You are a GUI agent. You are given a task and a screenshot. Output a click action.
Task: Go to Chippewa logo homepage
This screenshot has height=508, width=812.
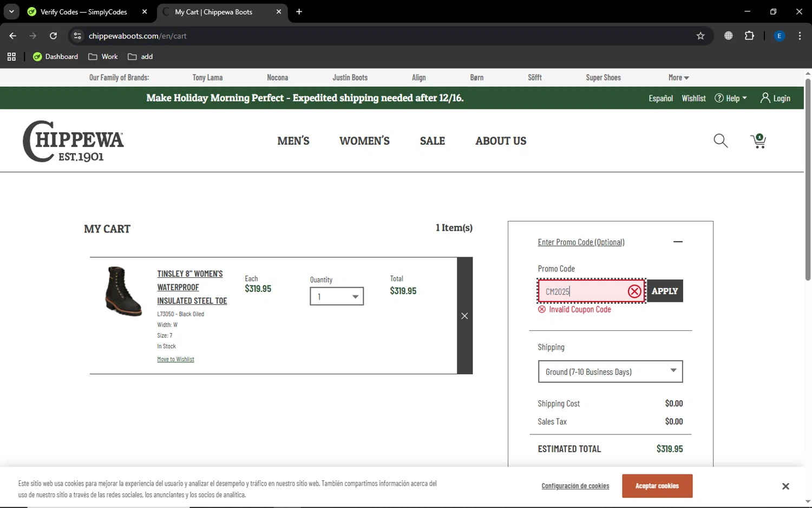click(73, 141)
